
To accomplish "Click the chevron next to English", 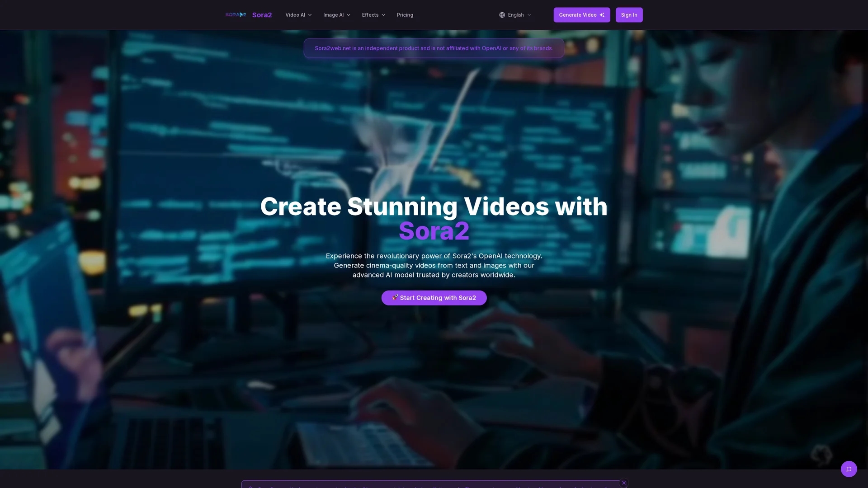I will [529, 15].
